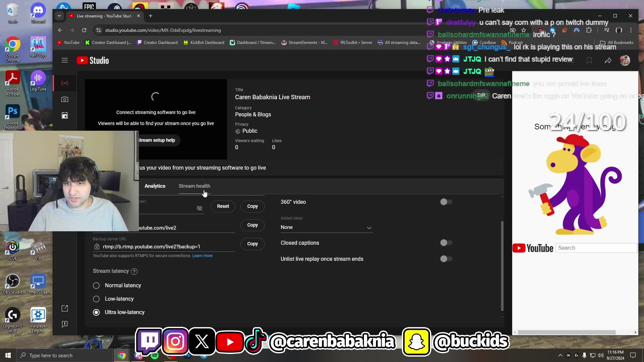Toggle stream key visibility eye icon

[200, 208]
